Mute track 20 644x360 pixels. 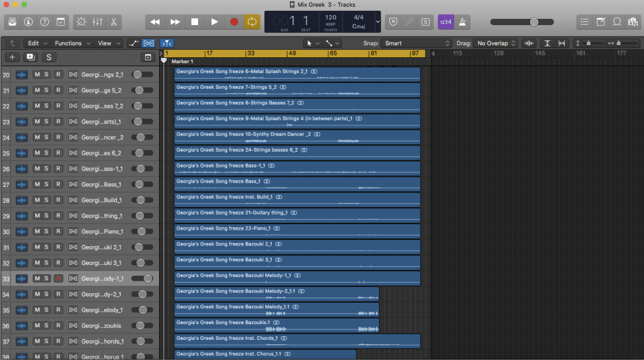click(37, 74)
